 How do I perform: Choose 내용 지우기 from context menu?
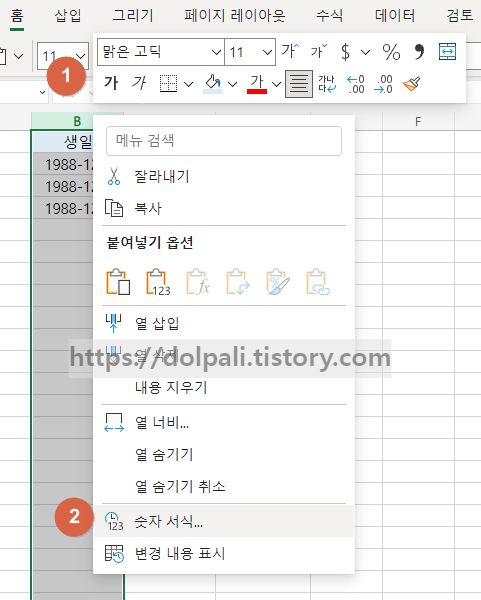[224, 387]
